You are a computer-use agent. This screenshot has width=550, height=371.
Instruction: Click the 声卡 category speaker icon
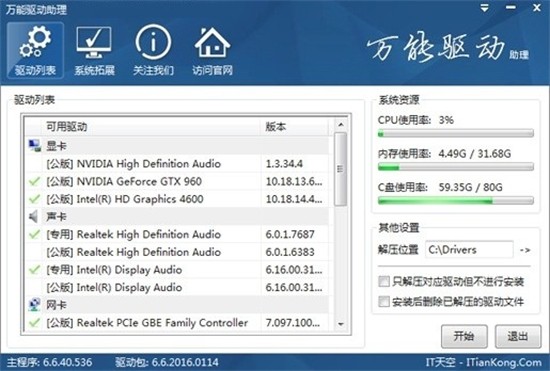coord(34,217)
